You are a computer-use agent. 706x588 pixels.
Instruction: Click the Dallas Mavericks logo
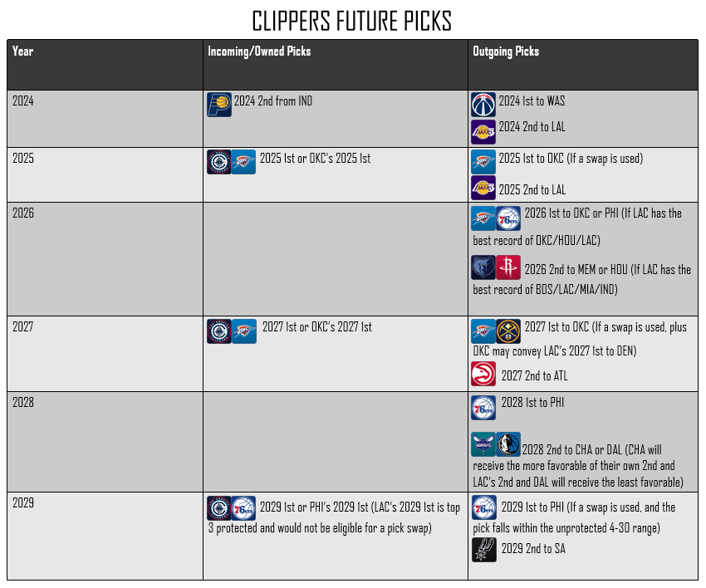(x=508, y=444)
